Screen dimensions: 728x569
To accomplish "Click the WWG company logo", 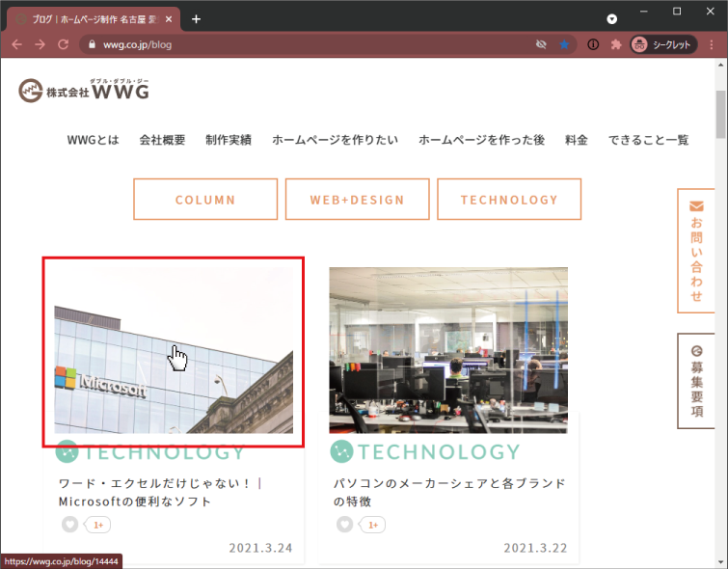I will [x=84, y=90].
